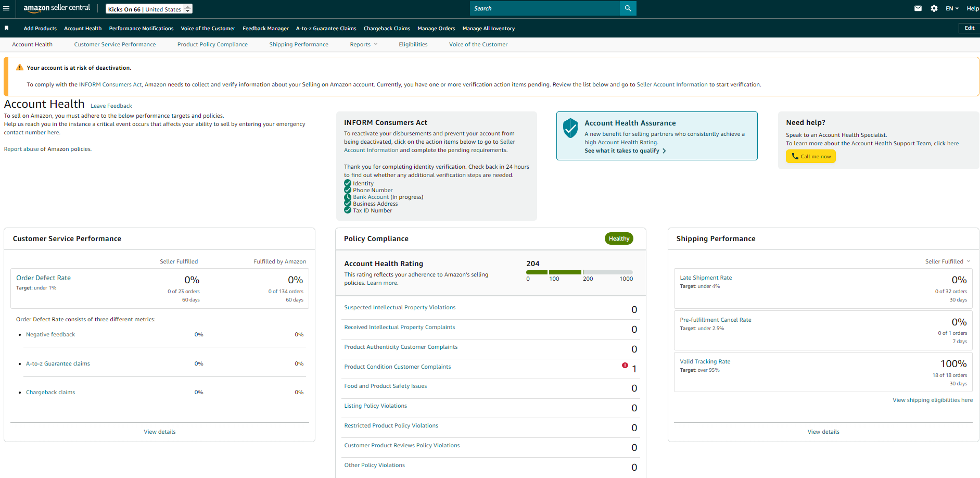980x478 pixels.
Task: Open the messages envelope icon
Action: pyautogui.click(x=918, y=8)
